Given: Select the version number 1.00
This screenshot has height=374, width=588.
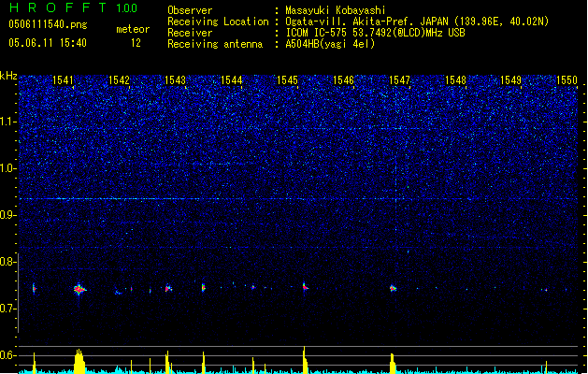Looking at the screenshot, I should tap(127, 8).
